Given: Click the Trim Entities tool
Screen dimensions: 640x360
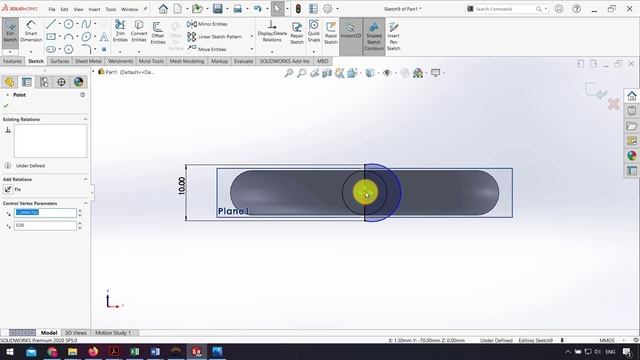Looking at the screenshot, I should pyautogui.click(x=120, y=31).
